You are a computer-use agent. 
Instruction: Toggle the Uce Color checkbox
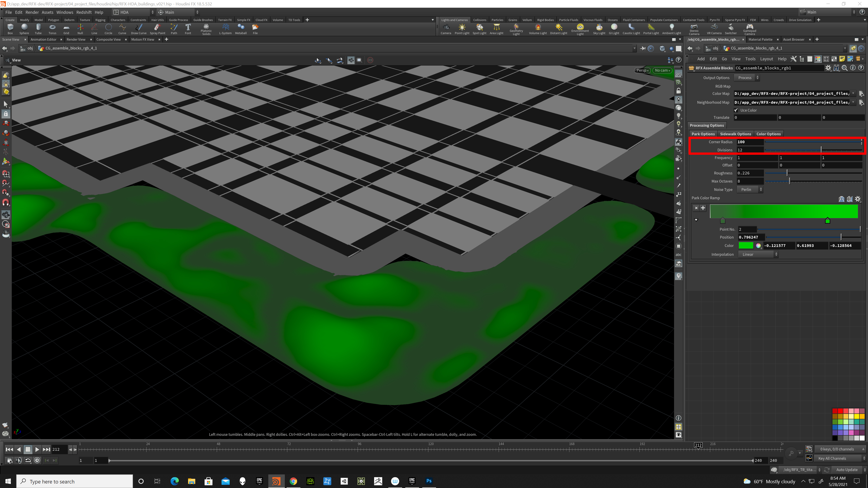pyautogui.click(x=736, y=110)
